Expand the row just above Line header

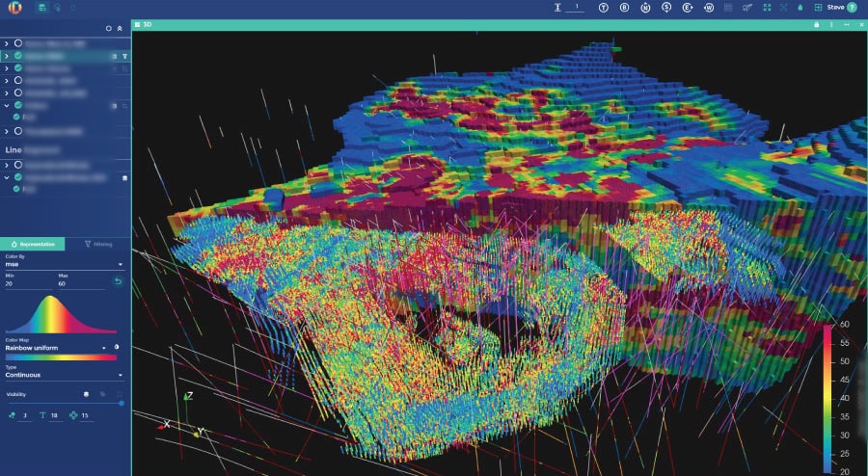pyautogui.click(x=7, y=132)
